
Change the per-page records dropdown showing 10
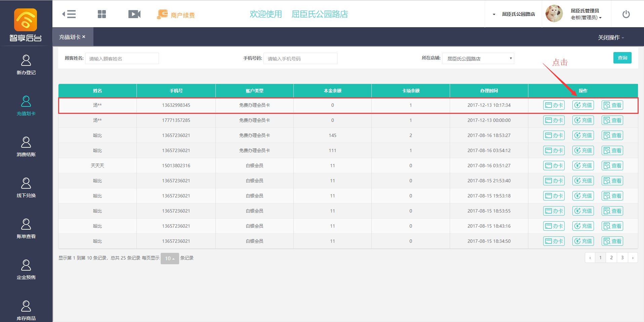[x=170, y=258]
